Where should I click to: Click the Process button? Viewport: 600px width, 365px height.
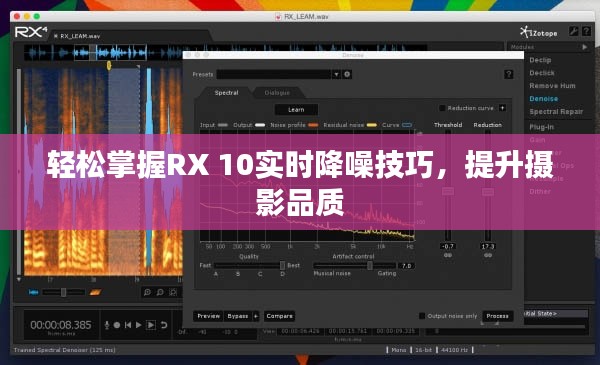pos(497,316)
